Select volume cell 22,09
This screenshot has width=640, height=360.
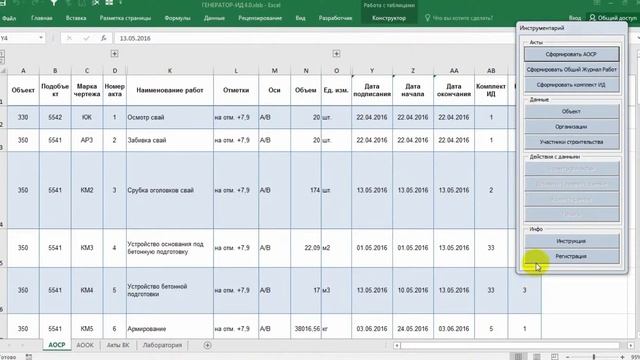tap(306, 248)
